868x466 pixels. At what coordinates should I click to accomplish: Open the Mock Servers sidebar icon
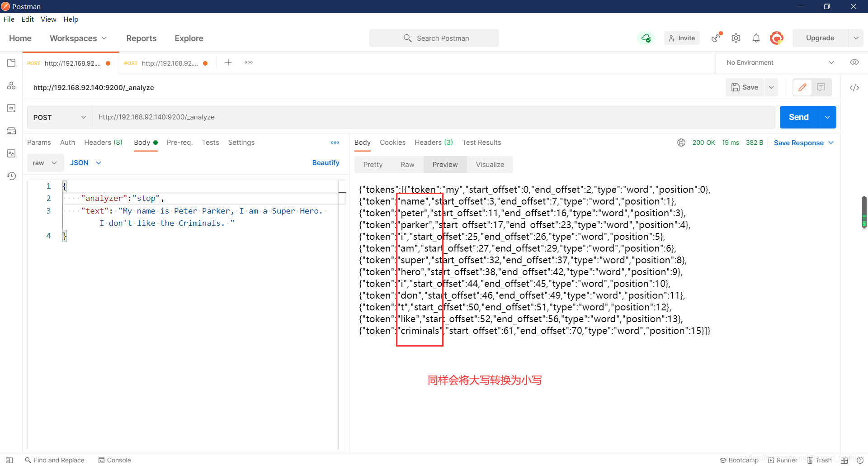point(11,131)
